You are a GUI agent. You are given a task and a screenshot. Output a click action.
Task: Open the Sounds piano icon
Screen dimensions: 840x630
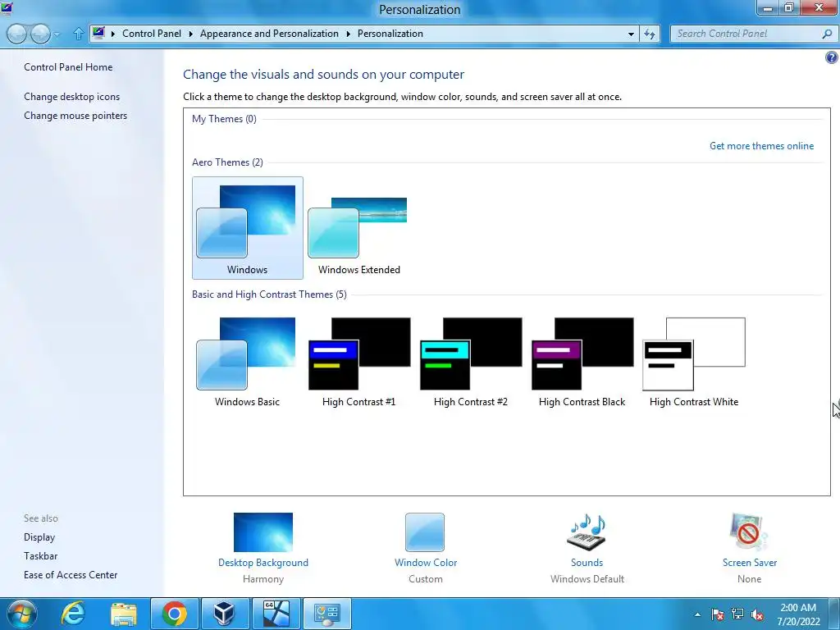pyautogui.click(x=587, y=532)
